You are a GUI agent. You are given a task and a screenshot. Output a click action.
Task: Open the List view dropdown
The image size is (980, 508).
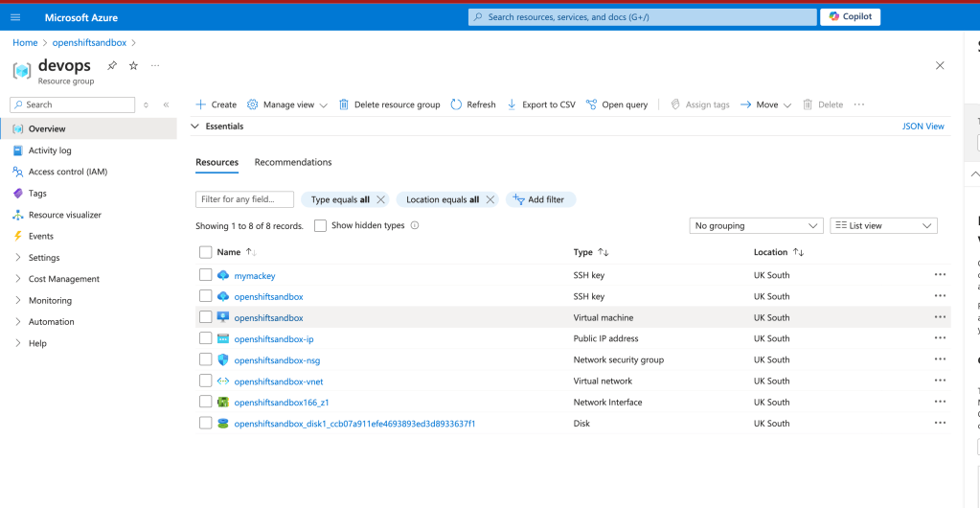[884, 226]
